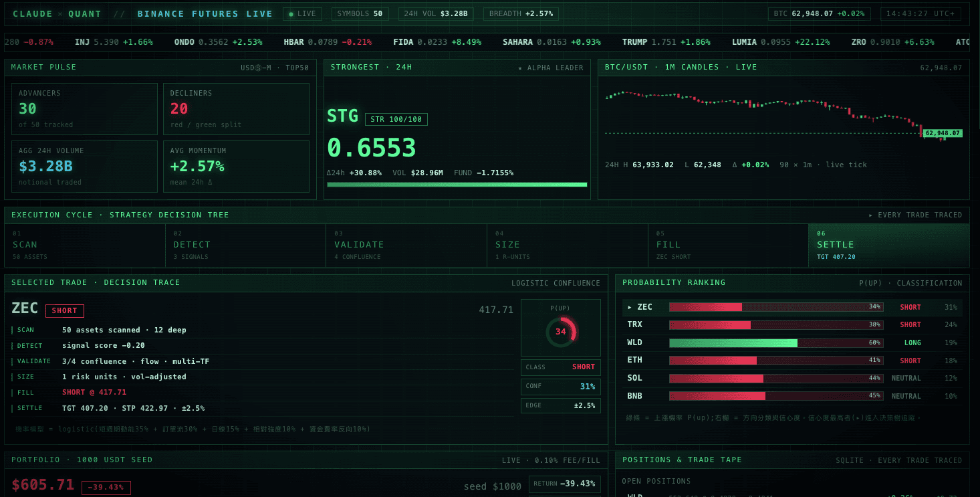The image size is (980, 497).
Task: Click the P(UP) circular gauge showing 34
Action: tap(561, 332)
